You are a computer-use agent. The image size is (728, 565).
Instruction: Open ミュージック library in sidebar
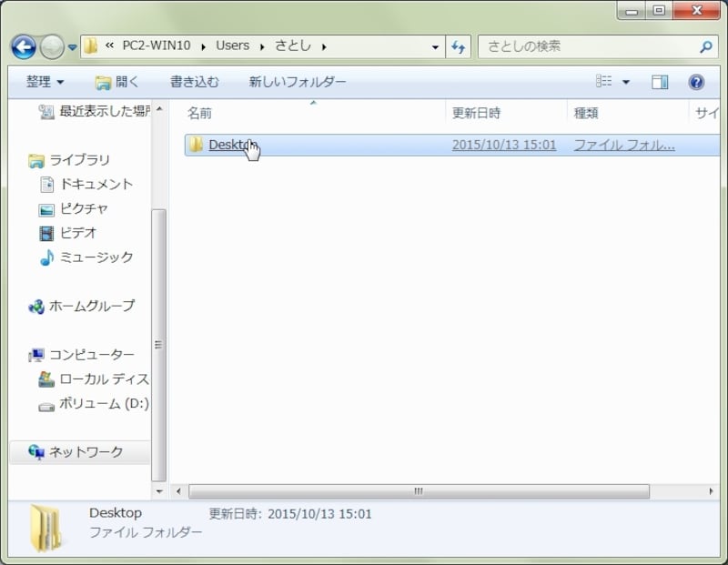point(96,257)
